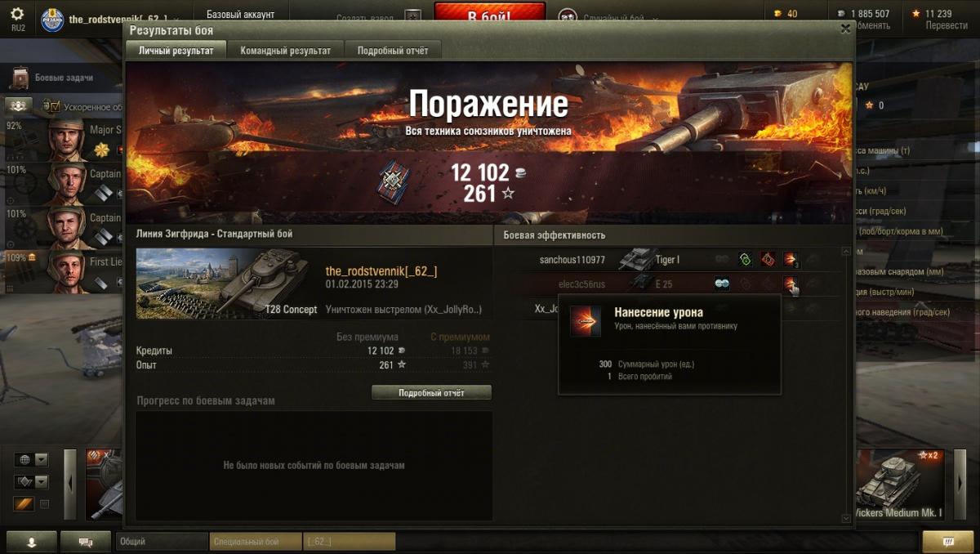Screen dimensions: 980x554
Task: Click the red В бой! button
Action: coord(490,16)
